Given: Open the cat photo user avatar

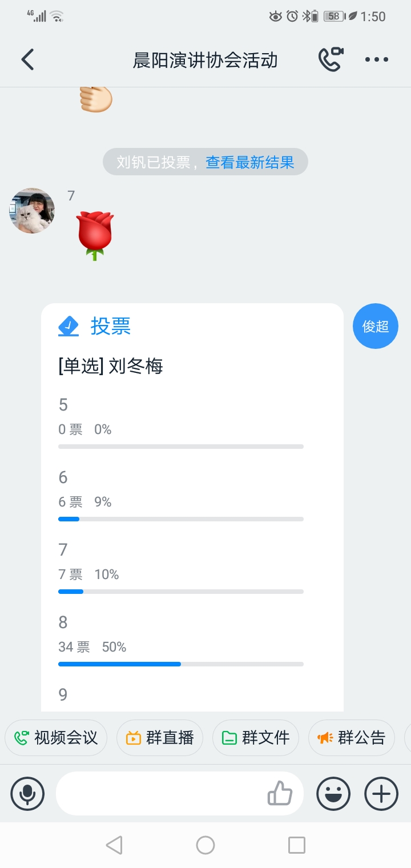Looking at the screenshot, I should (x=32, y=211).
